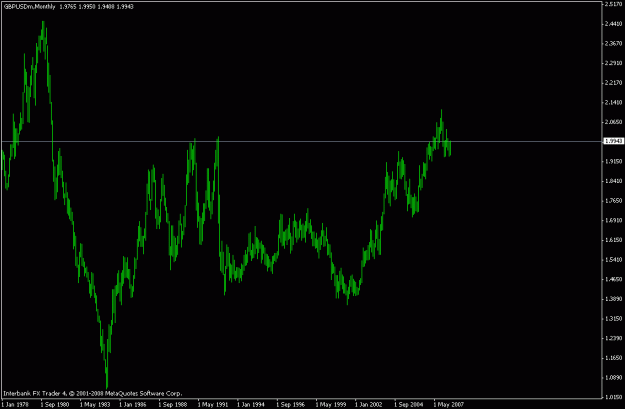Click the 1.4650 price scale label
This screenshot has height=409, width=625.
(x=613, y=279)
